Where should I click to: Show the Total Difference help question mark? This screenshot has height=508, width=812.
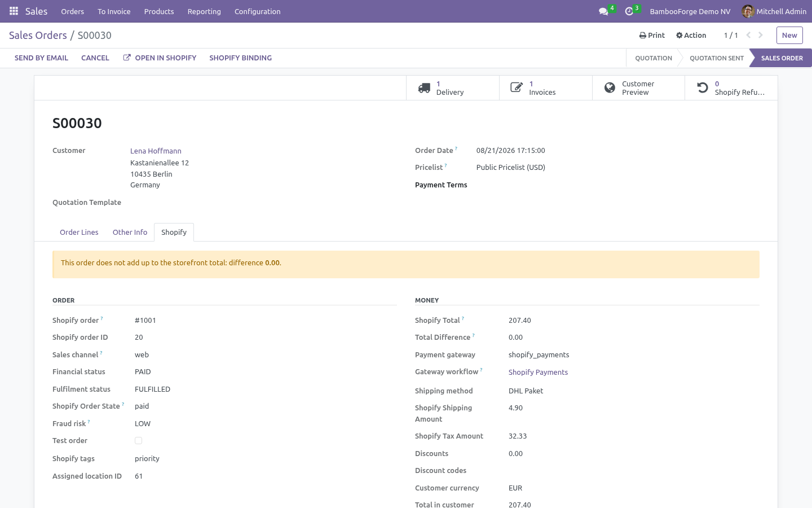(473, 335)
